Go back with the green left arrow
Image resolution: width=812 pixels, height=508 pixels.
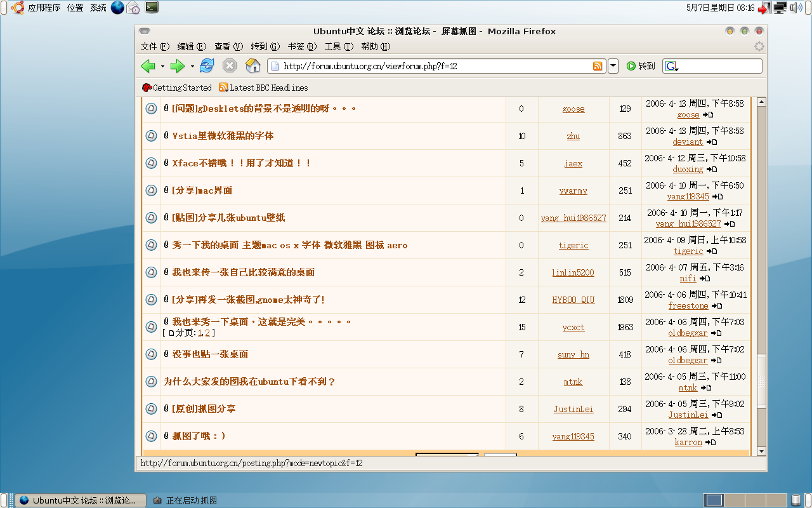[148, 66]
